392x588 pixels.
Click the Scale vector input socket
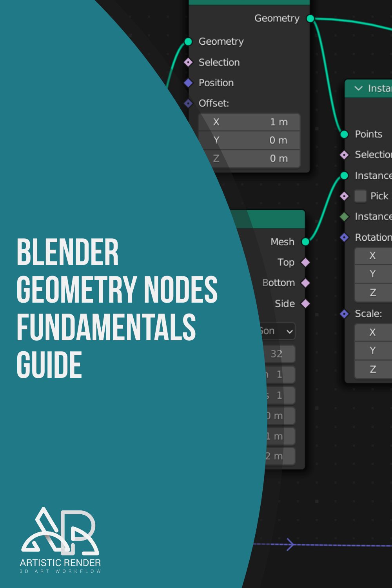click(344, 314)
